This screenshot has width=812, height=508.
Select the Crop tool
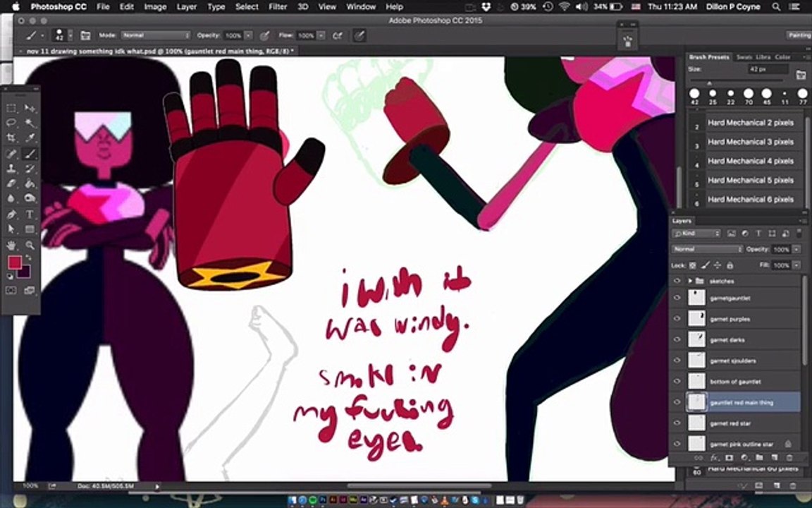coord(11,138)
